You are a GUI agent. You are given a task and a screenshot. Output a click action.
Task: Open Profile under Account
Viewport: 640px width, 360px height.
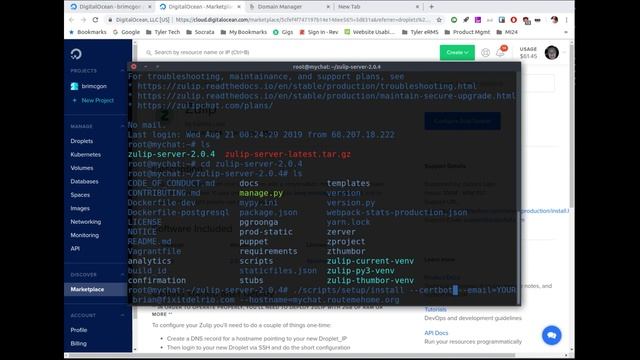point(79,330)
